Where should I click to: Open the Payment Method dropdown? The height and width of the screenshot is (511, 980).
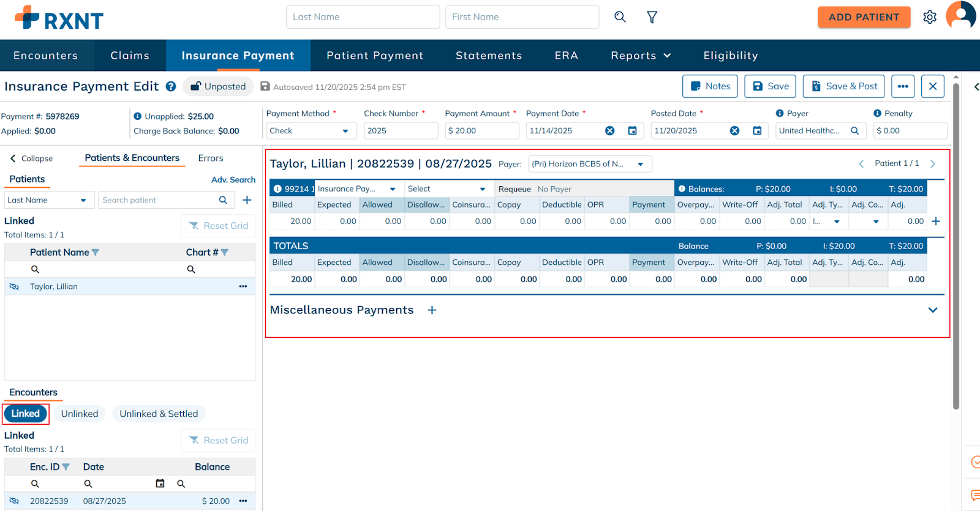311,131
